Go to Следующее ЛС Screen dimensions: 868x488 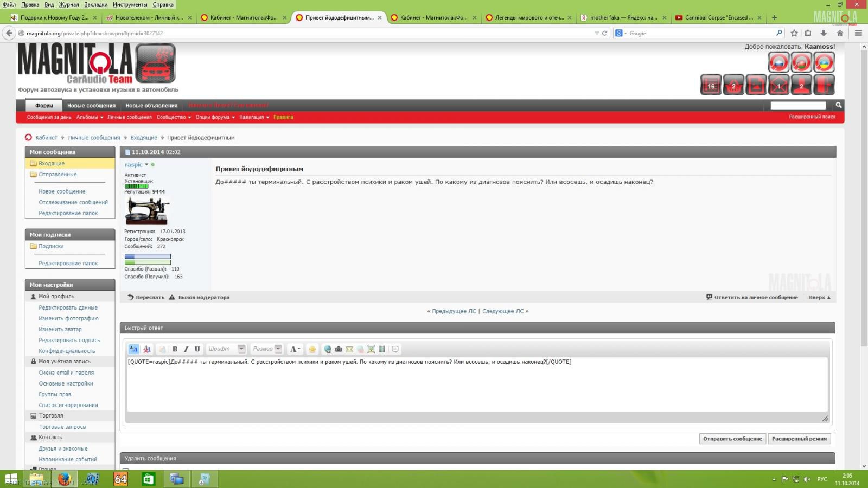pos(503,311)
